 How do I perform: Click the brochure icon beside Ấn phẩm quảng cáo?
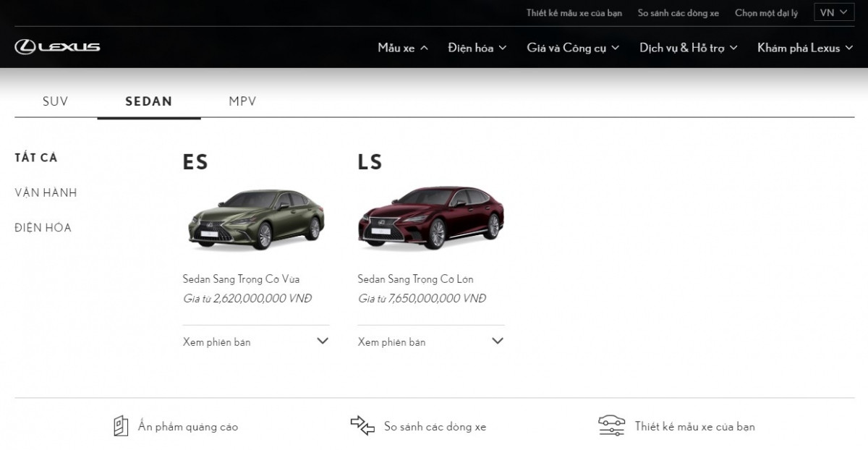pyautogui.click(x=121, y=426)
